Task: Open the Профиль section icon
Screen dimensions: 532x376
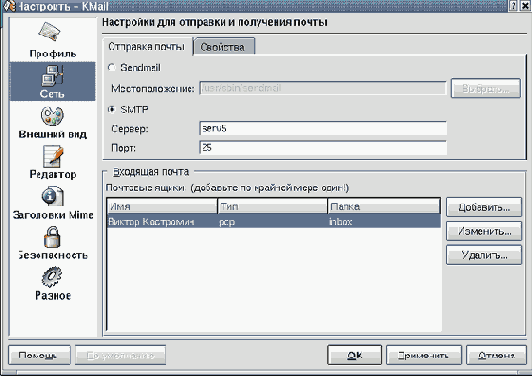Action: click(x=49, y=32)
